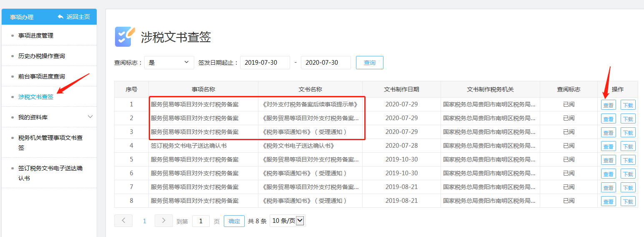Click the 查询 search button
Viewport: 644px width, 237px height.
click(369, 63)
